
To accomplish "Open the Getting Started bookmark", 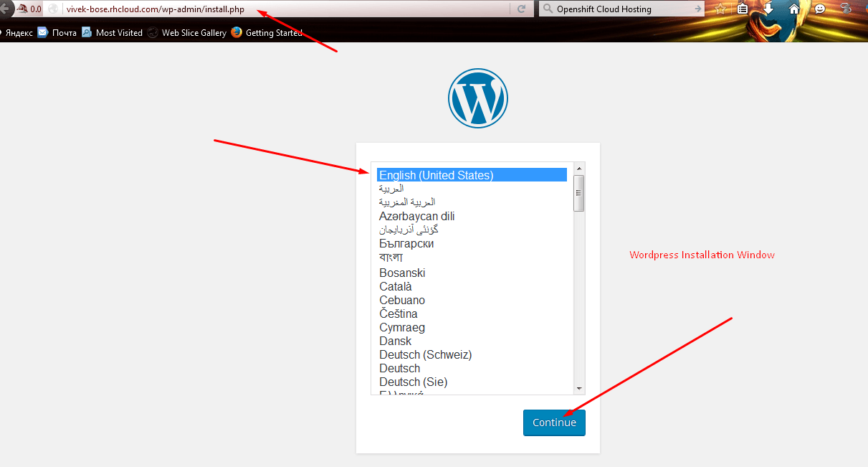I will 267,32.
